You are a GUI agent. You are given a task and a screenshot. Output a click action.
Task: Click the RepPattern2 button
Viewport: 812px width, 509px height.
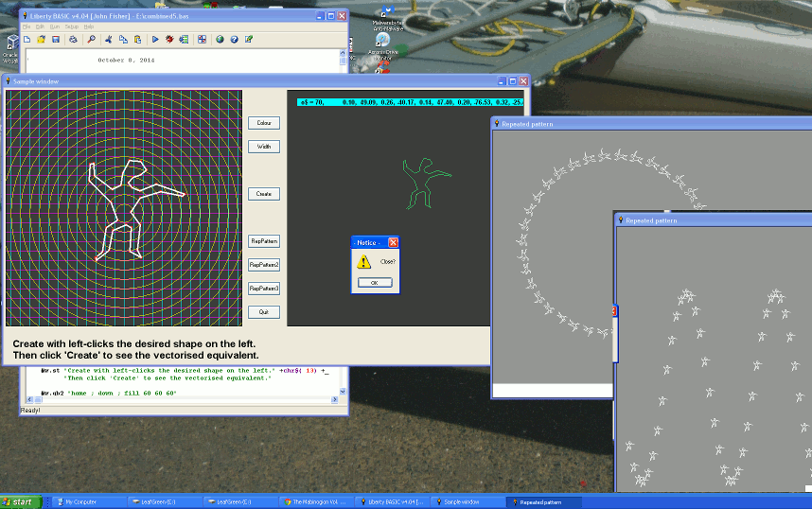click(264, 265)
